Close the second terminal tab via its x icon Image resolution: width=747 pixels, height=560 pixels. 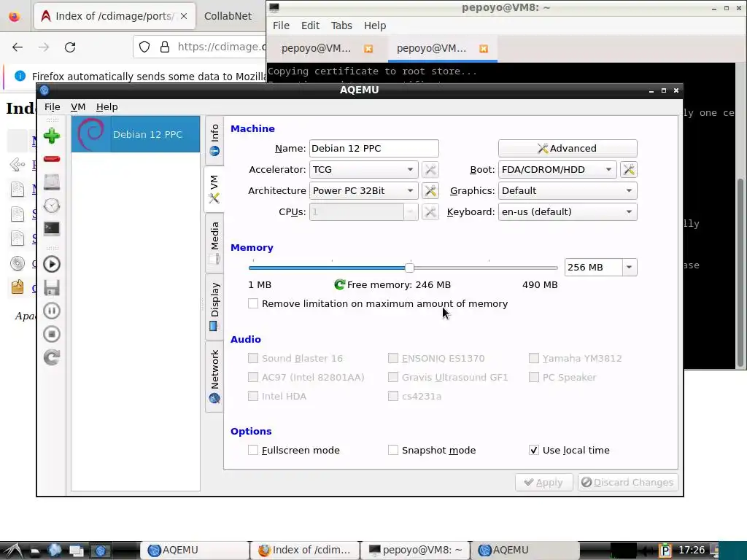tap(483, 49)
